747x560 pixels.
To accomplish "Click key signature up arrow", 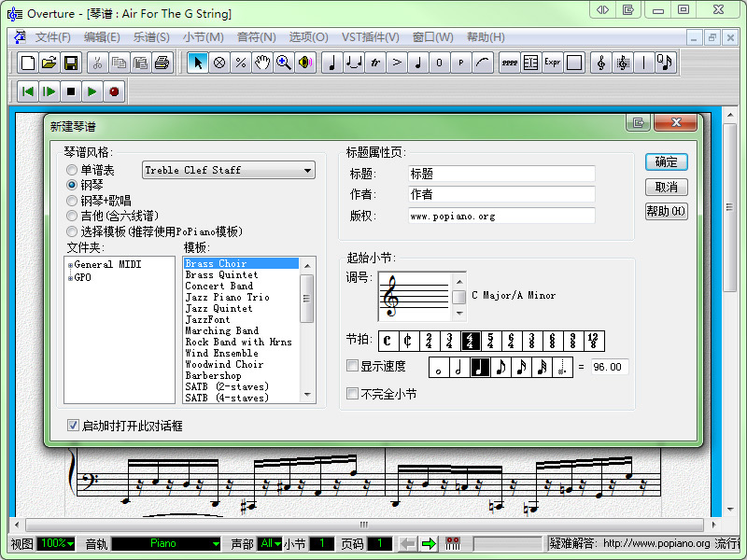I will (x=459, y=282).
